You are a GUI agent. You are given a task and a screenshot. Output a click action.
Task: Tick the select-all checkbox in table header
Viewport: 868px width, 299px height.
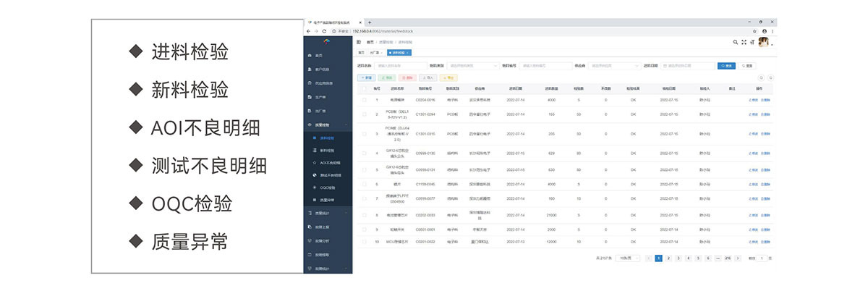point(365,88)
